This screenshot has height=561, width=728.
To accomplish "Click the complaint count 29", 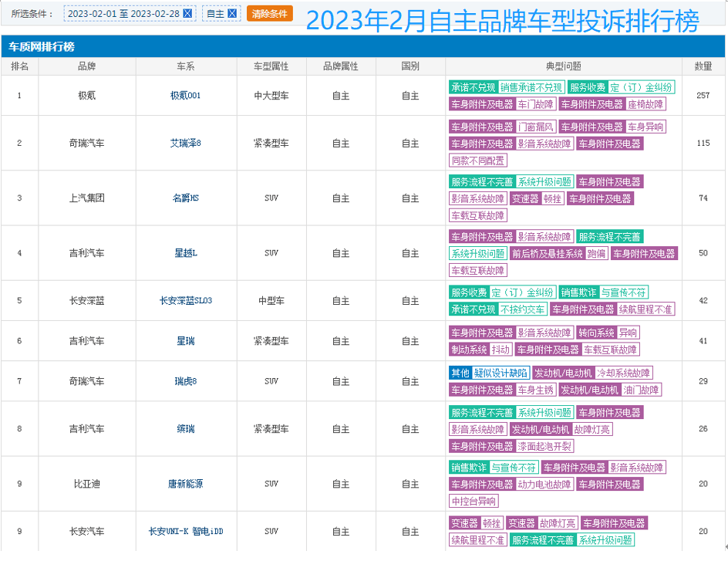I will pos(703,381).
